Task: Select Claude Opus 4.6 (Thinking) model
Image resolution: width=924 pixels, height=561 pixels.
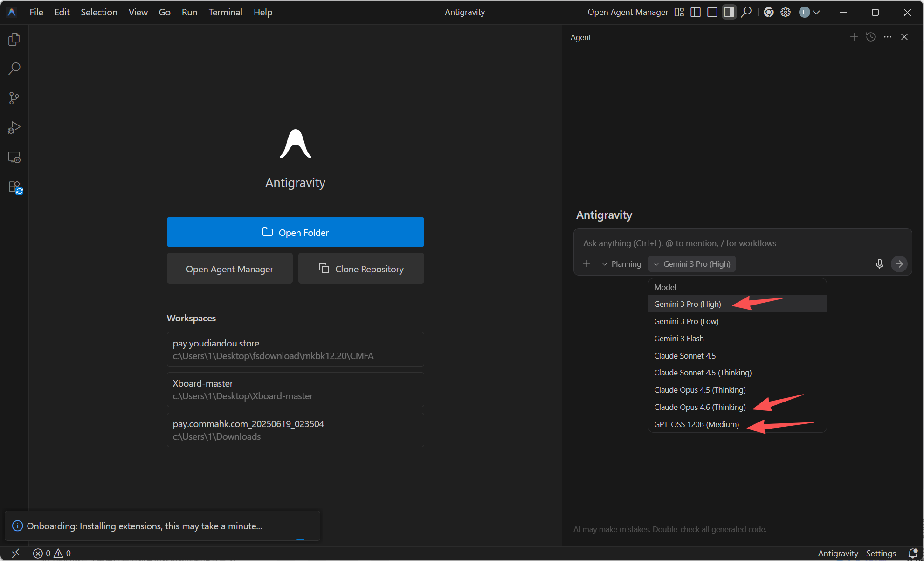Action: click(699, 407)
